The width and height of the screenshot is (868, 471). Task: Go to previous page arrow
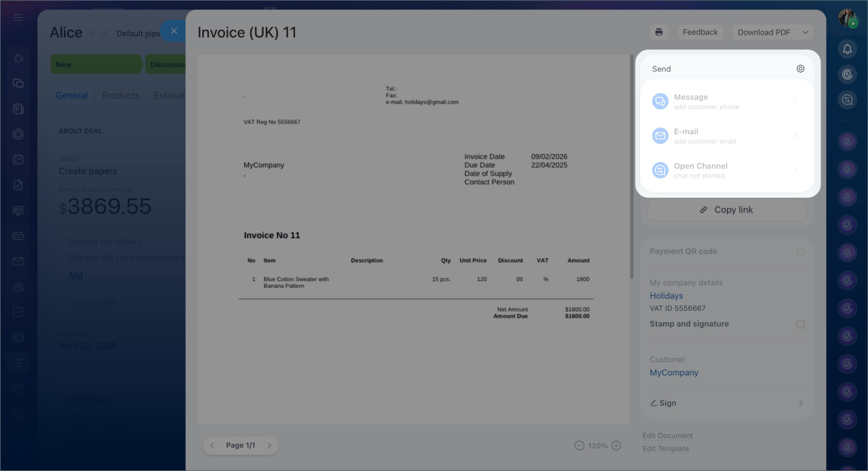point(212,445)
